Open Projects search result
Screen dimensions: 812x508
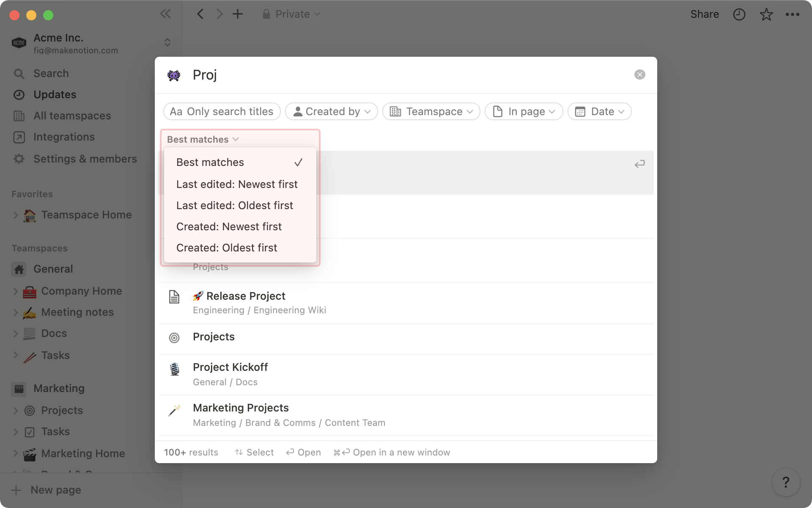[x=406, y=339]
